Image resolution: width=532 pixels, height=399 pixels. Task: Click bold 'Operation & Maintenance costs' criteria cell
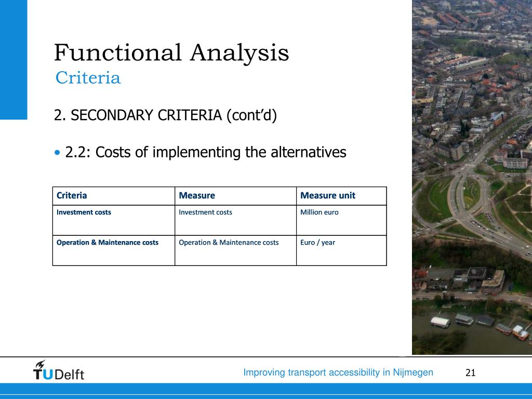point(114,250)
